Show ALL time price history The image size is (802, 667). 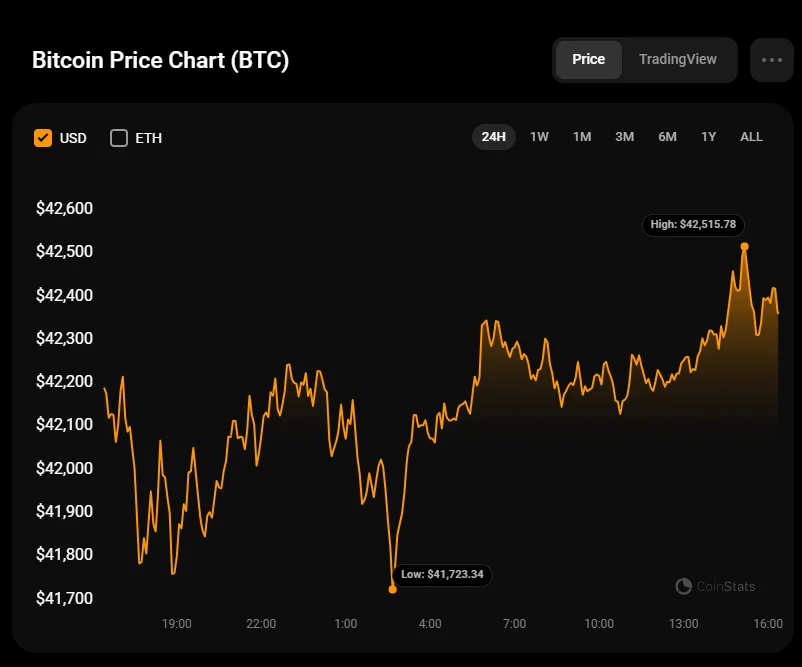751,137
